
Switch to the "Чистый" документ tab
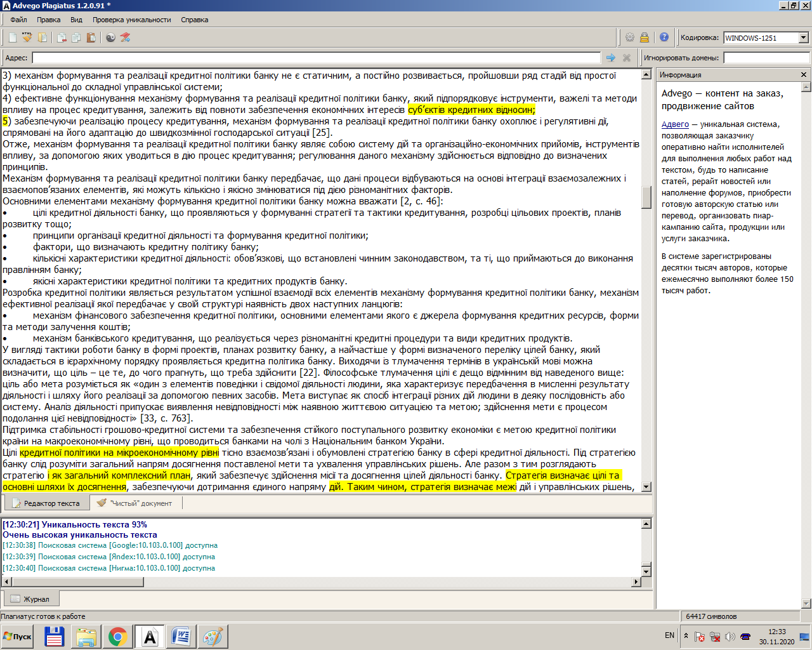click(x=135, y=503)
